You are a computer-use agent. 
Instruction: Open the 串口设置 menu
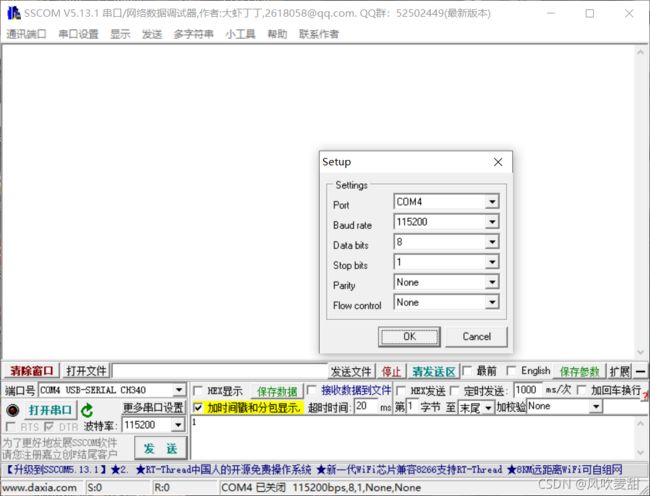[78, 34]
